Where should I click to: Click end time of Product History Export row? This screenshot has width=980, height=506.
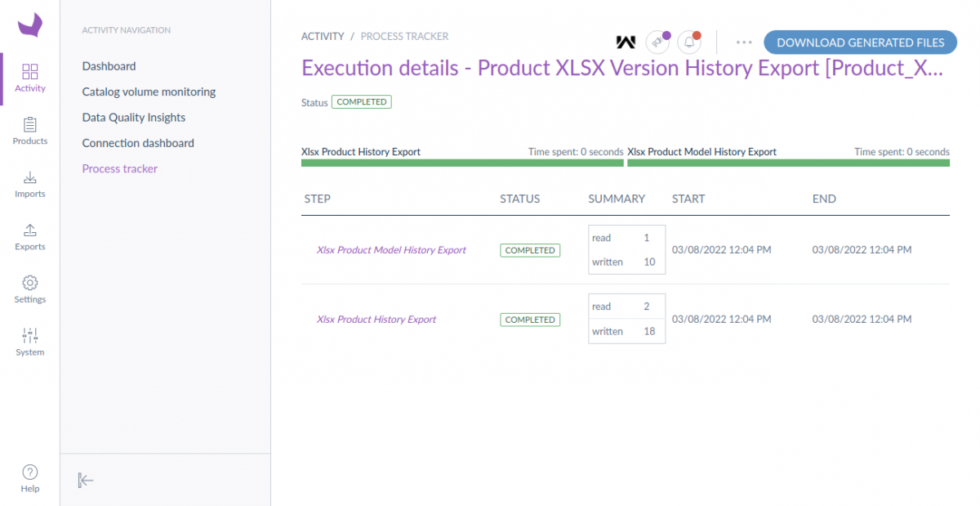(x=862, y=320)
